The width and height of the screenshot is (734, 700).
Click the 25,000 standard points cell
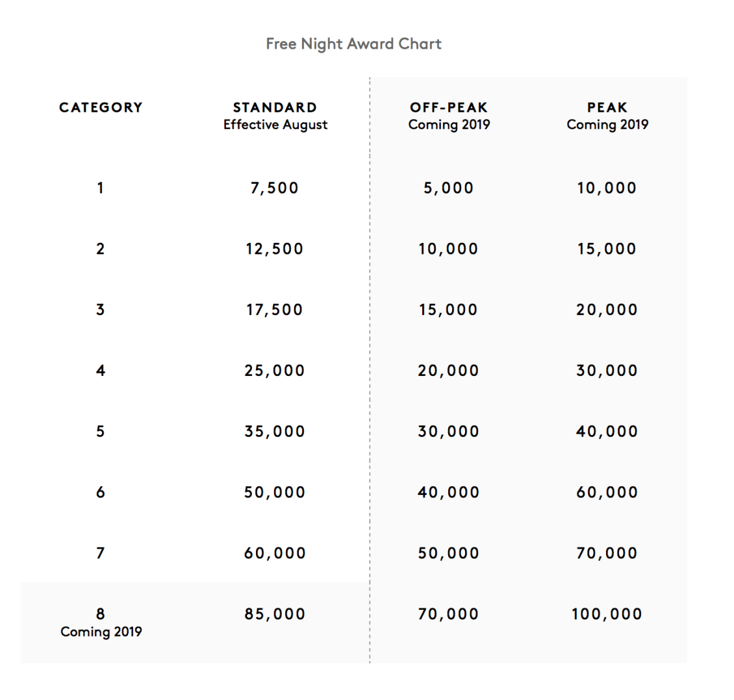[274, 371]
